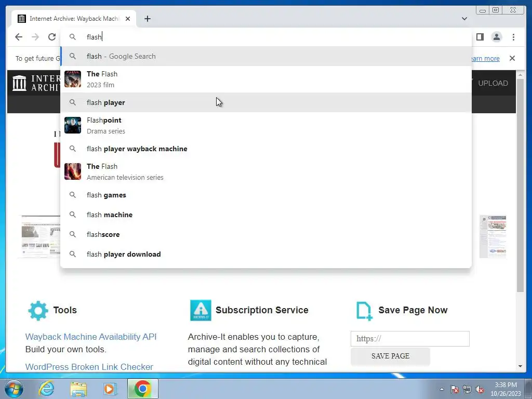Open Chrome three-dot menu

click(513, 37)
